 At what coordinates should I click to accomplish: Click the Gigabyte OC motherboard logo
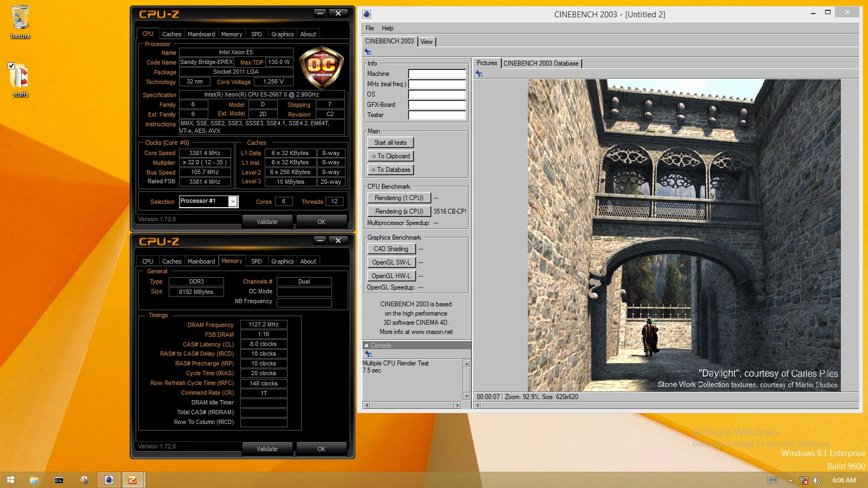point(321,68)
